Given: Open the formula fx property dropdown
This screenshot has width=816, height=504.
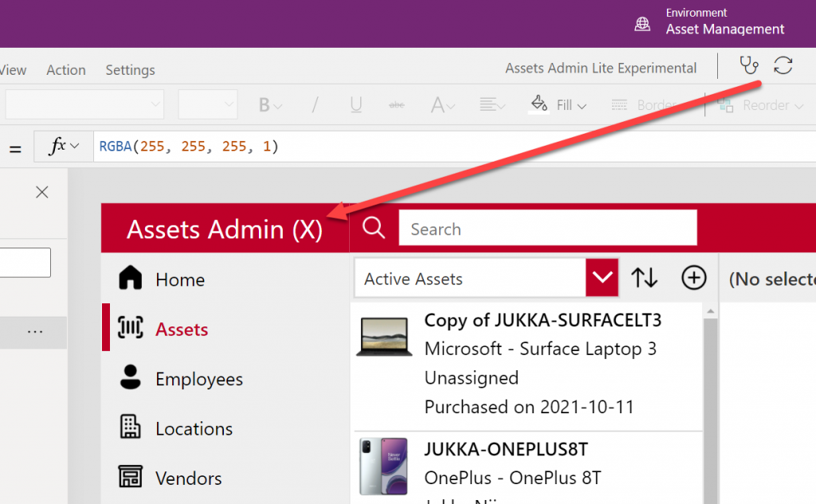Looking at the screenshot, I should (x=65, y=147).
